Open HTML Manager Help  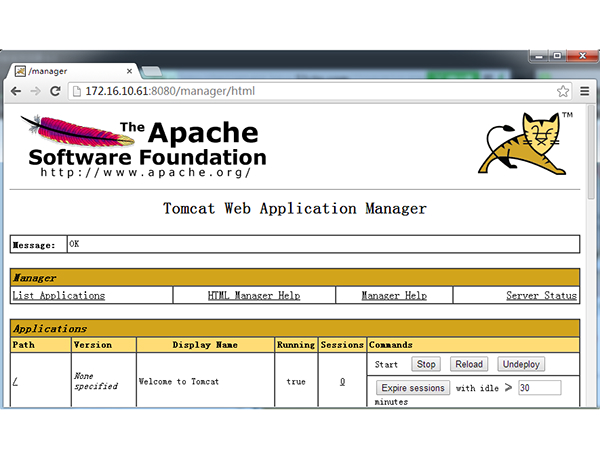click(x=254, y=295)
